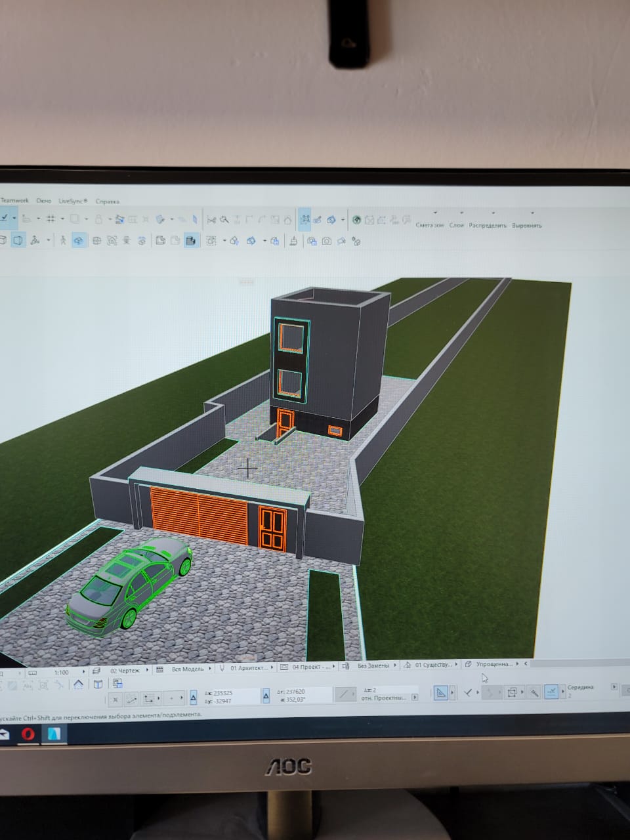Viewport: 630px width, 840px height.
Task: Click the camera render photo icon
Action: (x=326, y=241)
